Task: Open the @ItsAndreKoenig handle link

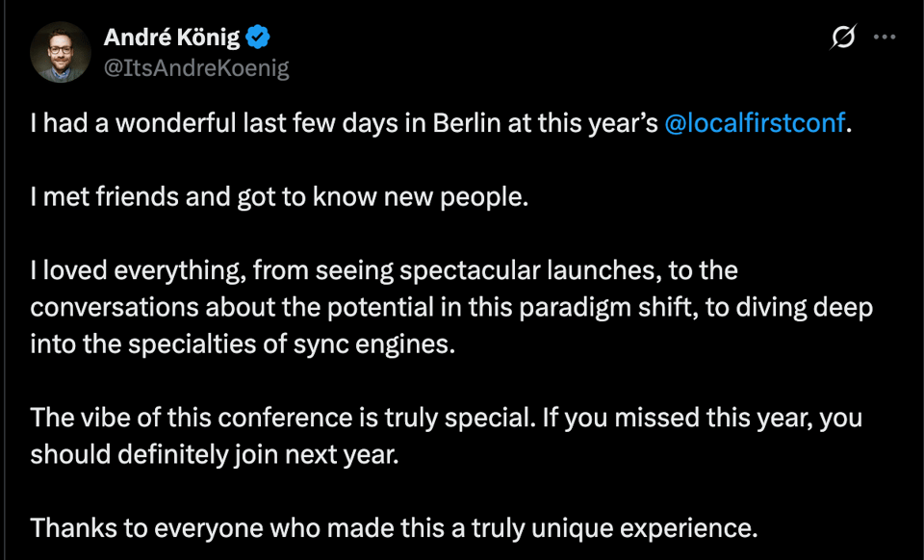Action: pos(196,67)
